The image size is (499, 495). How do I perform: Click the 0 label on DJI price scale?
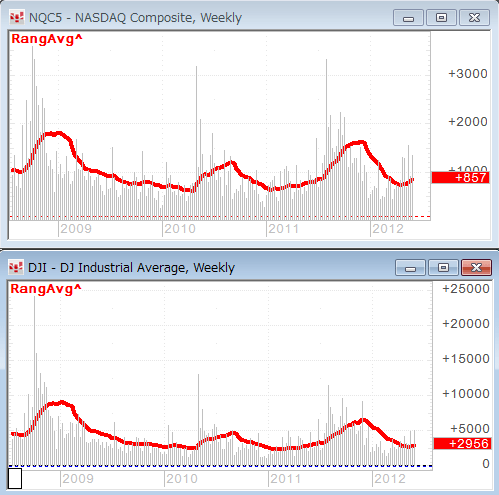click(x=486, y=464)
